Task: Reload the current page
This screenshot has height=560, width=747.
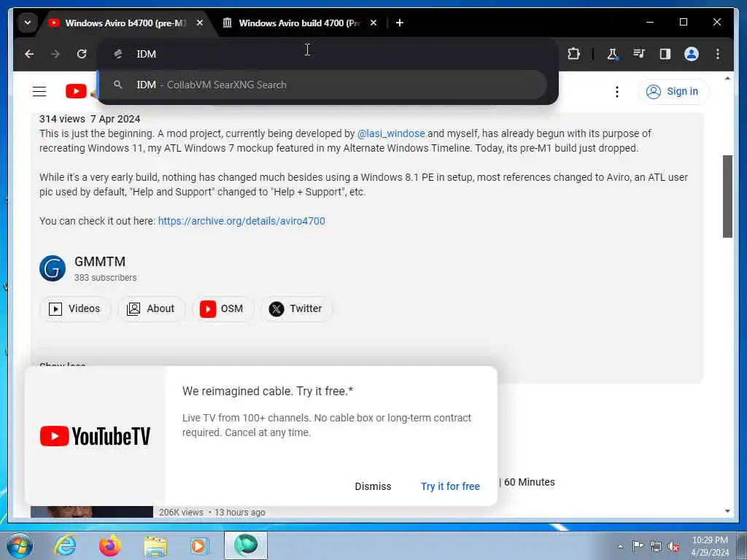Action: click(82, 54)
